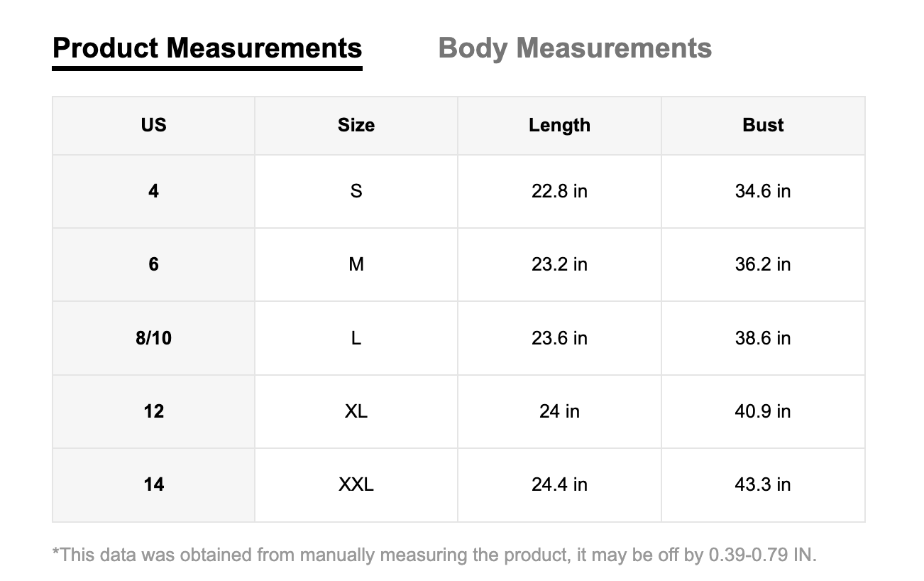
Task: Click the Bust column header
Action: [x=763, y=125]
